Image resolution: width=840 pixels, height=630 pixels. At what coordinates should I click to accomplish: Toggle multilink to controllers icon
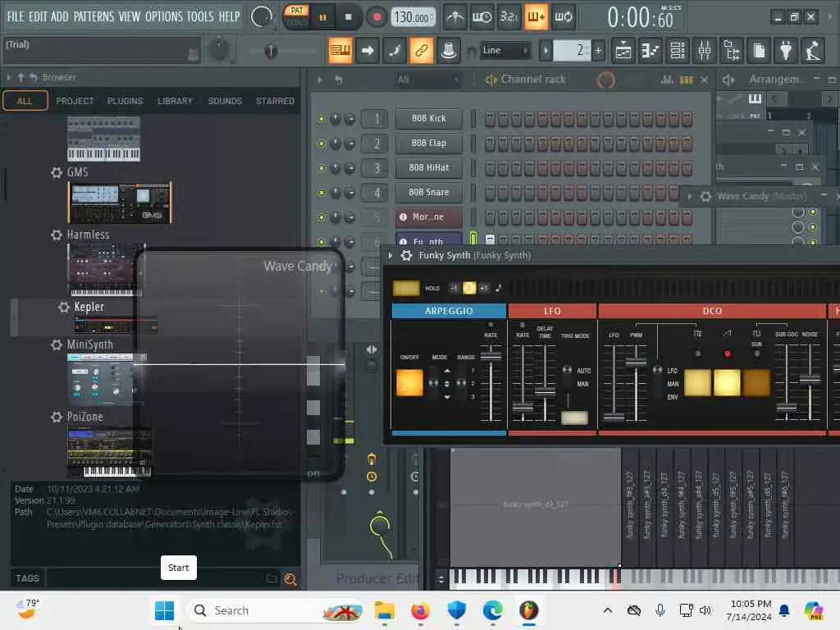click(422, 50)
